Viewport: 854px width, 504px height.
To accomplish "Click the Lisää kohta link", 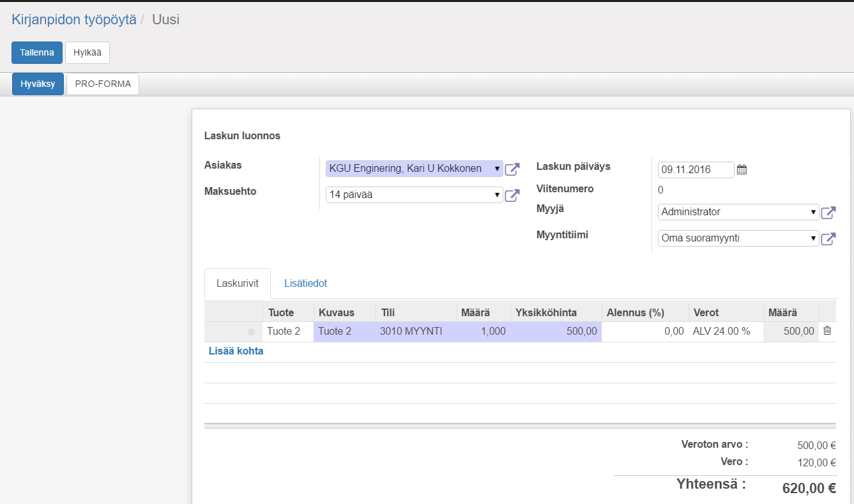I will (x=236, y=351).
